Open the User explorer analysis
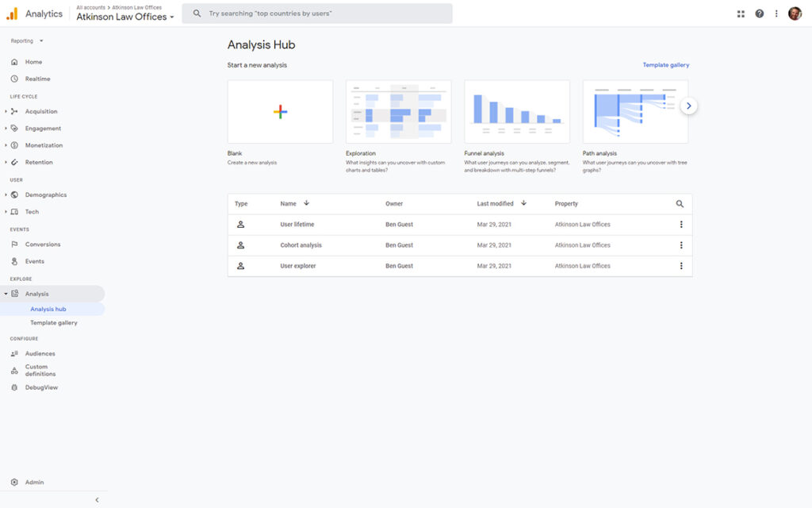Viewport: 812px width, 508px height. 298,266
